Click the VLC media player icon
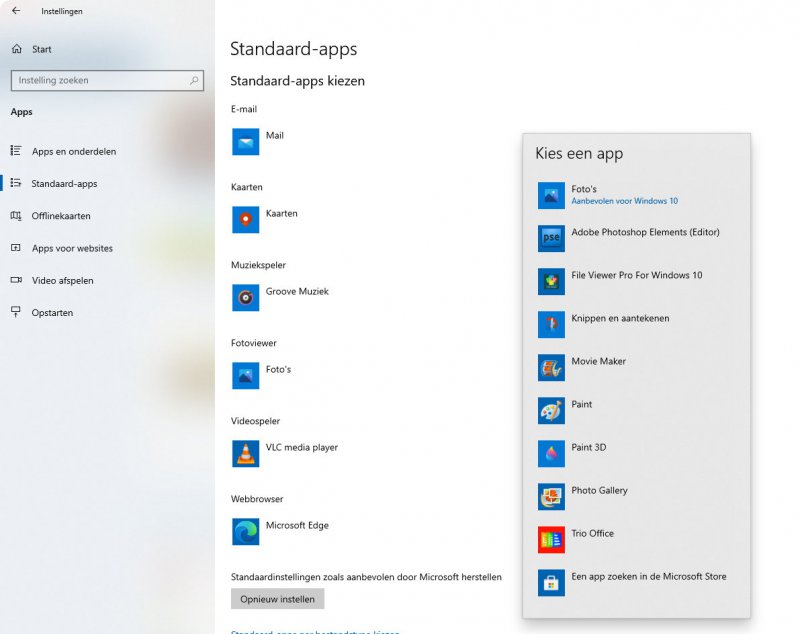This screenshot has height=634, width=800. tap(245, 454)
